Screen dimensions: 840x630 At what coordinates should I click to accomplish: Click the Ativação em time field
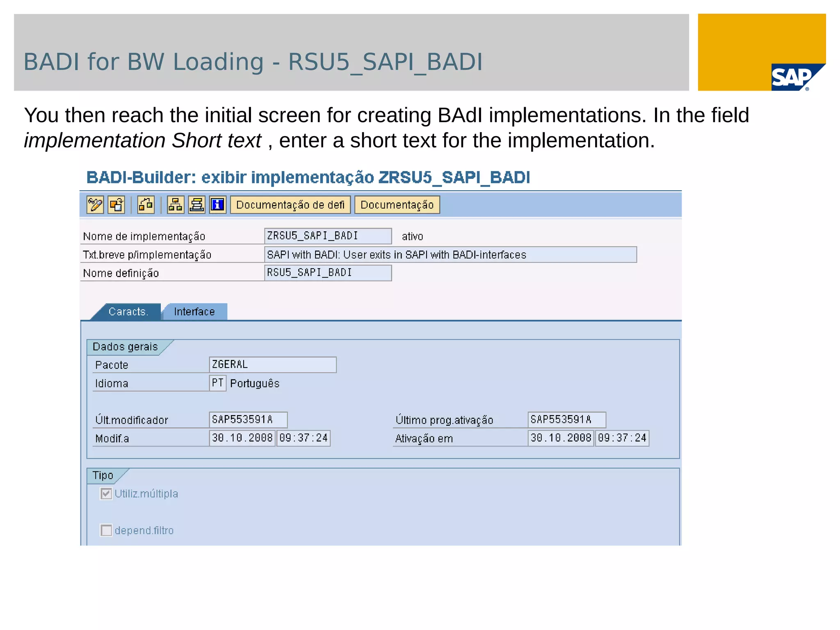tap(622, 438)
